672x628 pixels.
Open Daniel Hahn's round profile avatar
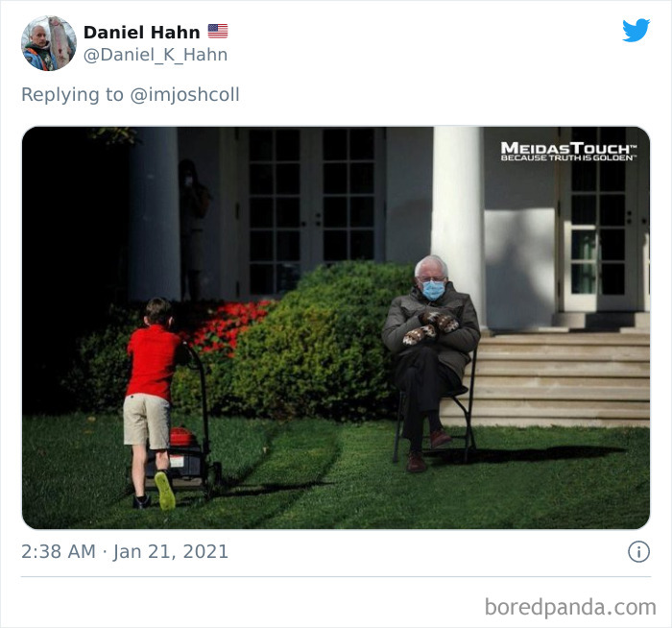pyautogui.click(x=49, y=43)
